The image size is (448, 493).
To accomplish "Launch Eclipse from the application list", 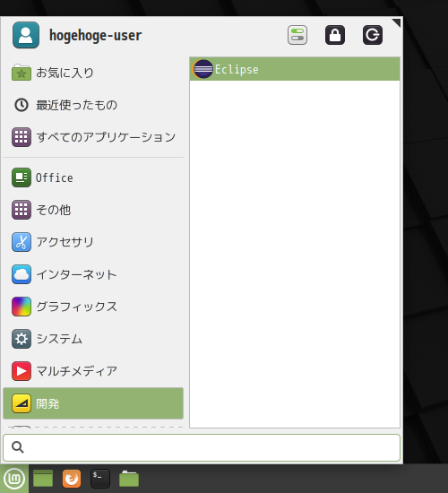I will [x=295, y=69].
